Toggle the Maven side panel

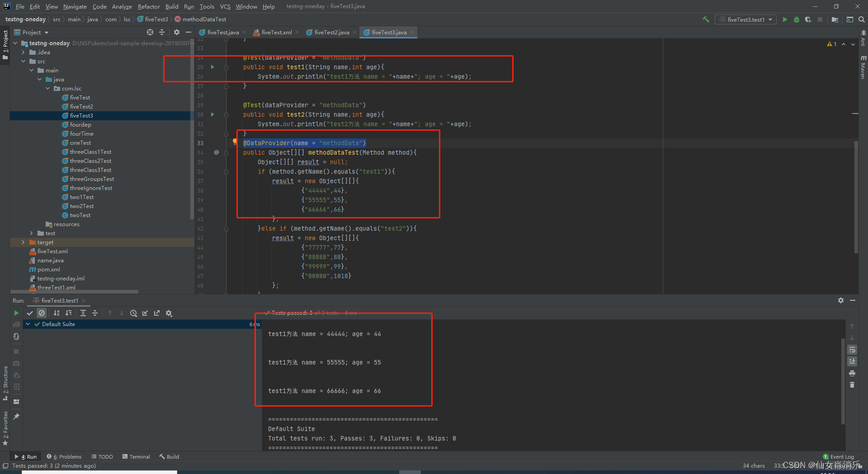863,67
